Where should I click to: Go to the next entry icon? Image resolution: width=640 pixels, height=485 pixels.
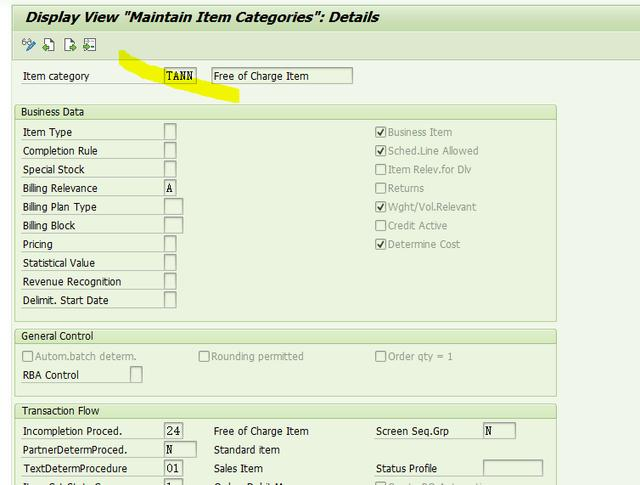pos(69,45)
